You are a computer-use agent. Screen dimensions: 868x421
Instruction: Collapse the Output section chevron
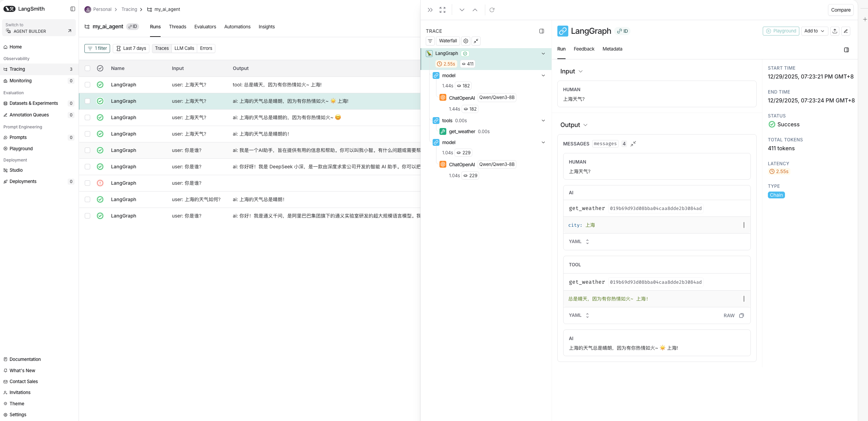click(x=585, y=125)
